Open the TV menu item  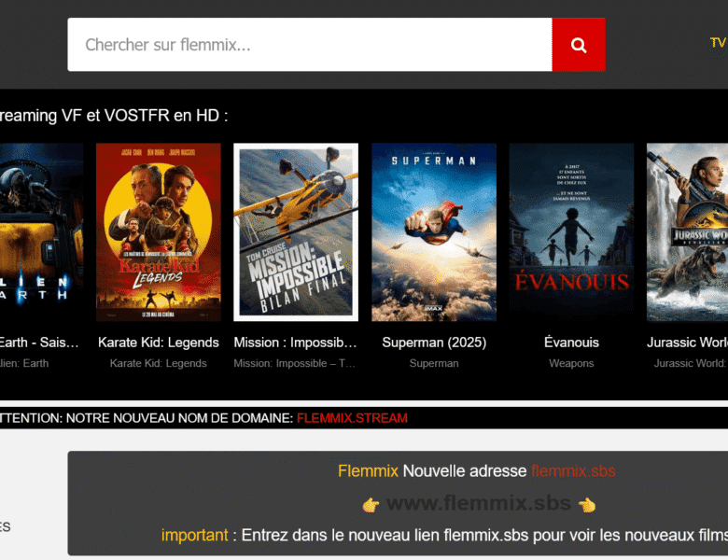point(717,43)
